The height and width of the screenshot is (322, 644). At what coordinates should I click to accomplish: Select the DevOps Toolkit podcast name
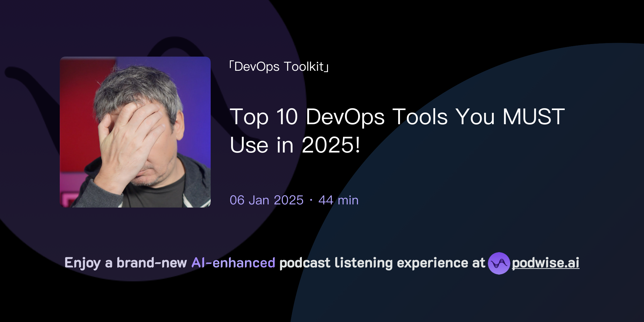click(278, 66)
